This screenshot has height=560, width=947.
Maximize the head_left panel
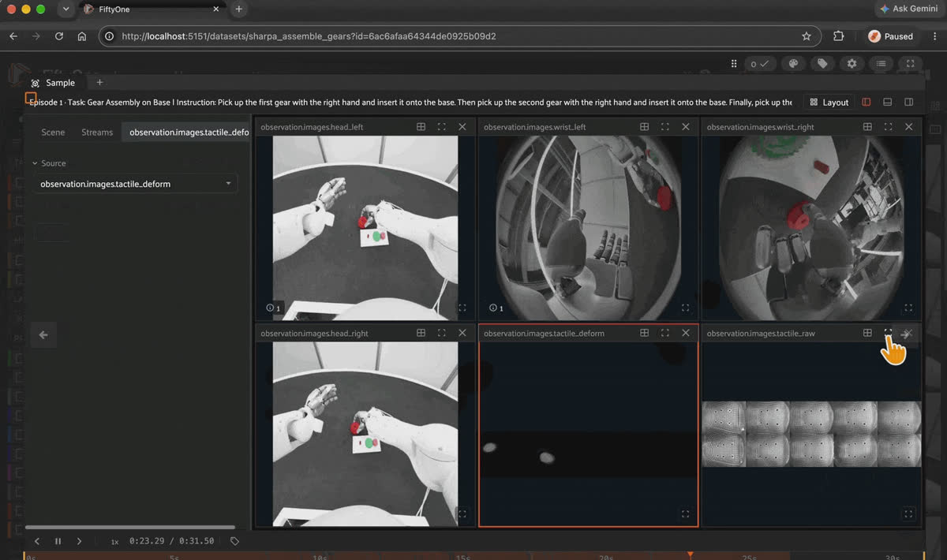[442, 127]
